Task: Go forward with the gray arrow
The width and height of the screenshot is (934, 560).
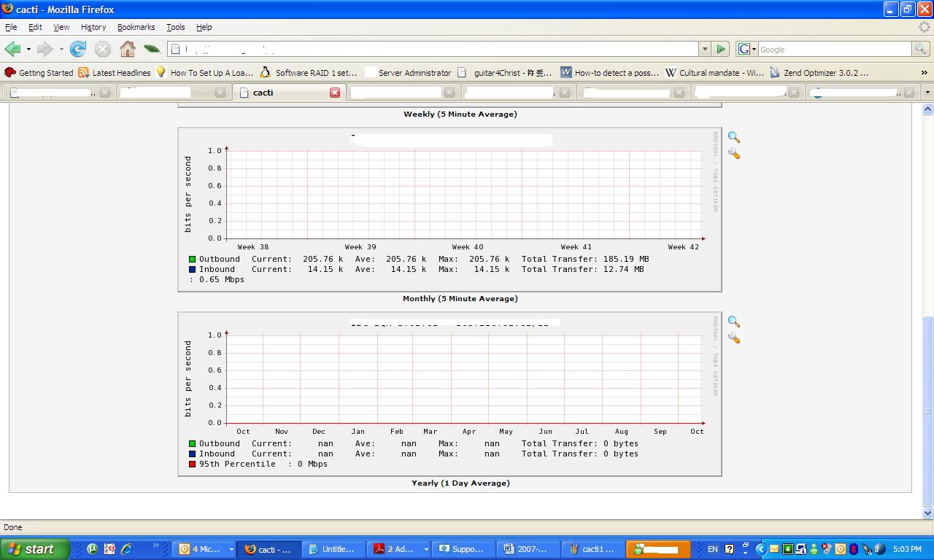Action: coord(45,49)
